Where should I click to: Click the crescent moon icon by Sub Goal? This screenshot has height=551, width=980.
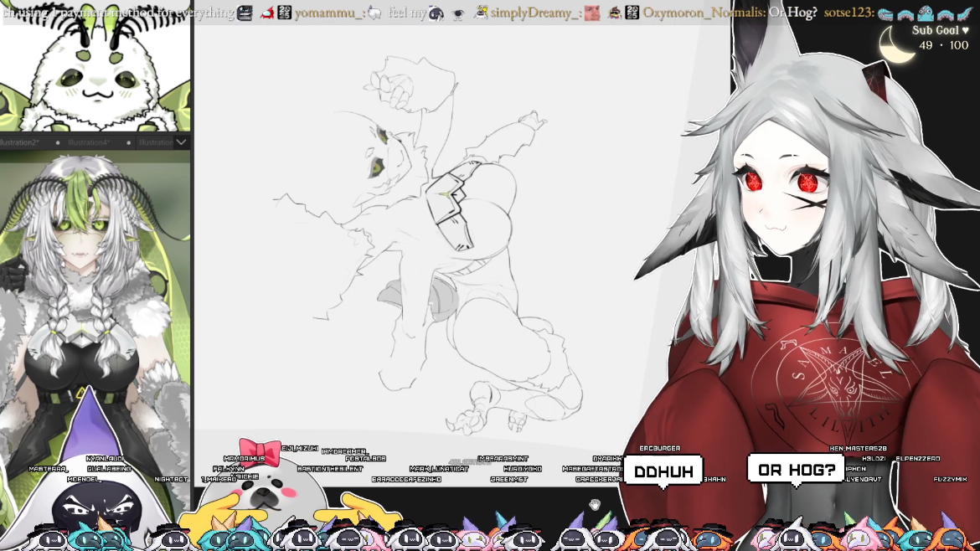pos(896,45)
